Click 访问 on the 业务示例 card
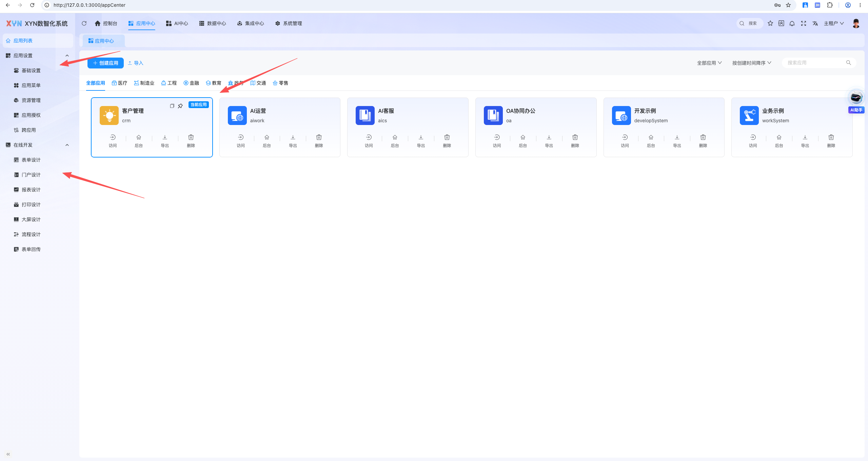 753,141
